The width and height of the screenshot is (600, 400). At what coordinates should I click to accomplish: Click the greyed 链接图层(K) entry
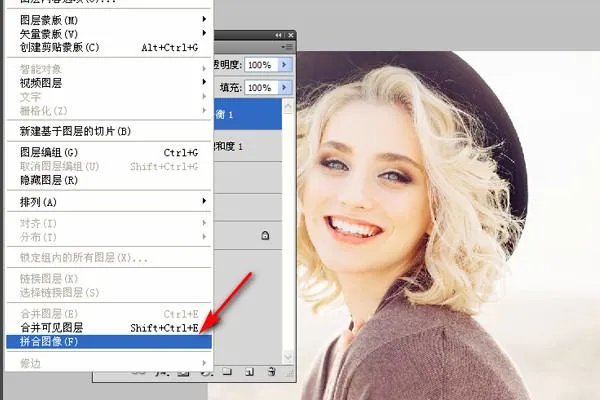(x=109, y=279)
